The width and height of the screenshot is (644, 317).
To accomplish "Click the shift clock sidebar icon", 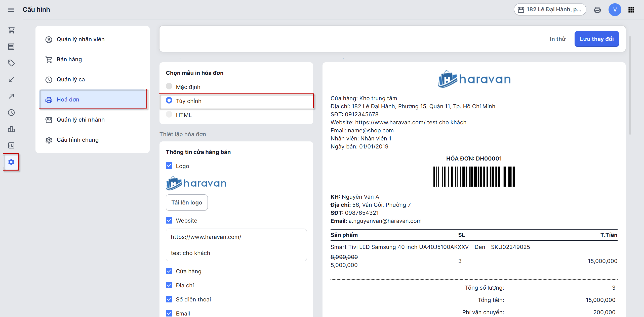I will 11,113.
